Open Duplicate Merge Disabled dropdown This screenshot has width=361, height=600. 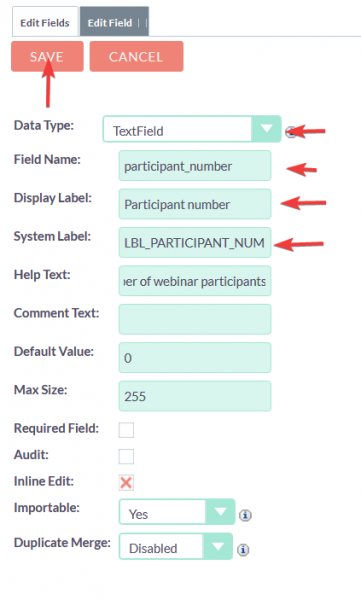(176, 546)
